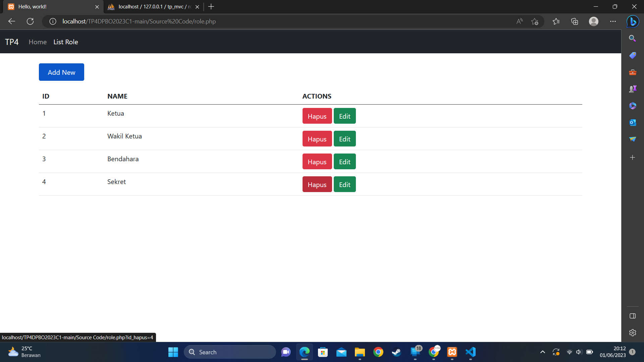This screenshot has height=362, width=644.
Task: Open Drop in the Edge sidebar
Action: [x=633, y=139]
